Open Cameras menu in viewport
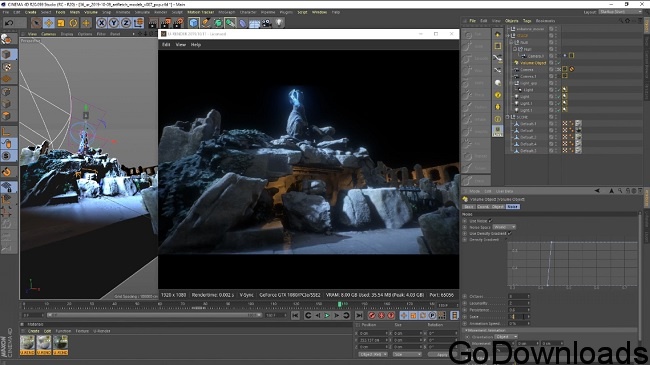This screenshot has height=365, width=650. click(49, 34)
